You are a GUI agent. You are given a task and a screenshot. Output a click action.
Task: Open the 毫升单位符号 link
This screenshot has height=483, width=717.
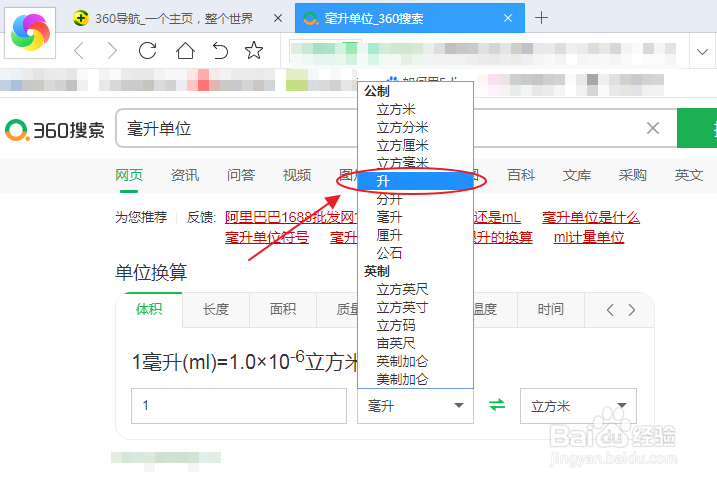pos(267,237)
